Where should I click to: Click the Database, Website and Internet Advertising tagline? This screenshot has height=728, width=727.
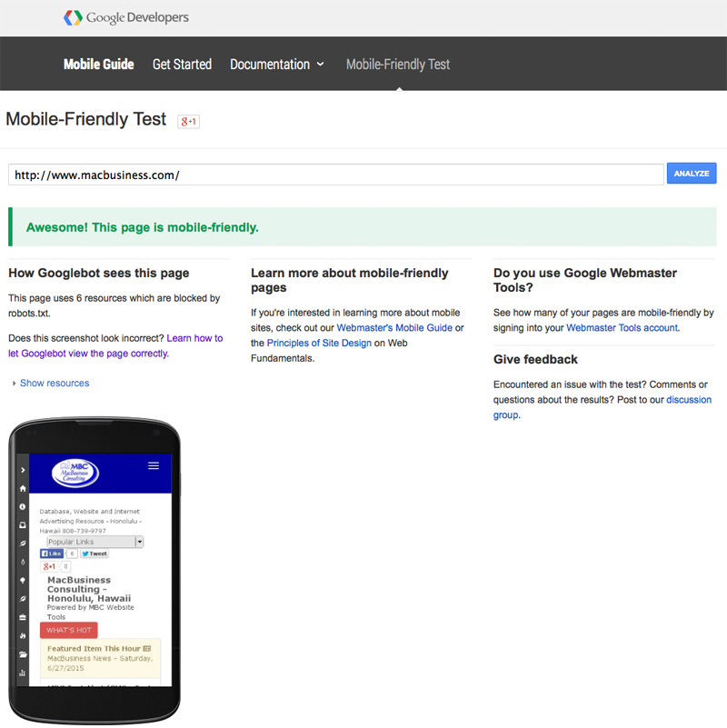(91, 521)
